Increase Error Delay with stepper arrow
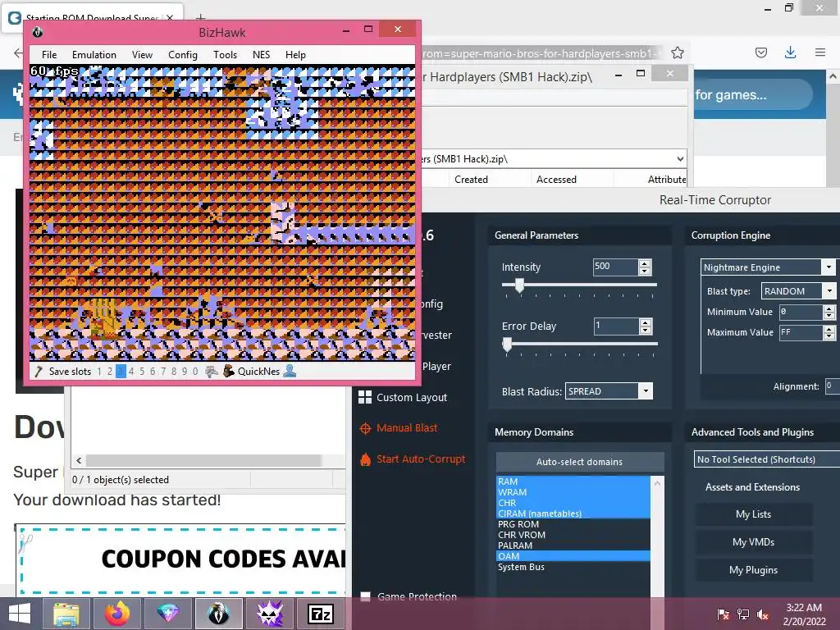Screen dimensions: 840x630 [x=646, y=322]
